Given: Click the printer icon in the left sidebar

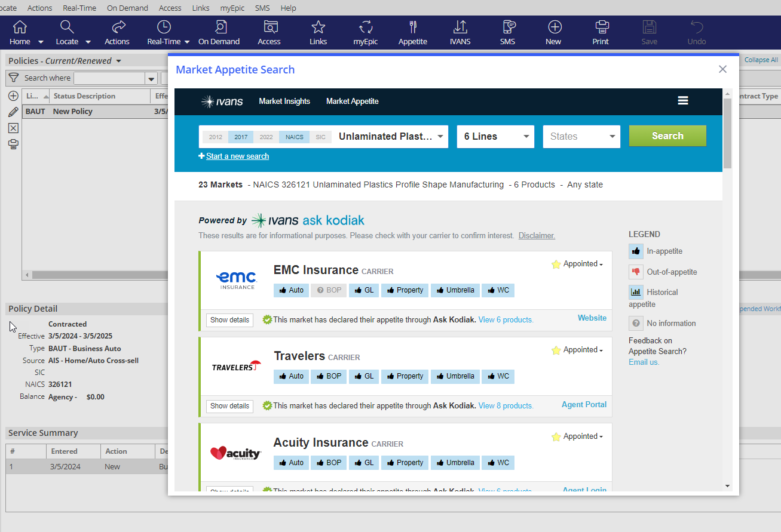Looking at the screenshot, I should pos(13,144).
